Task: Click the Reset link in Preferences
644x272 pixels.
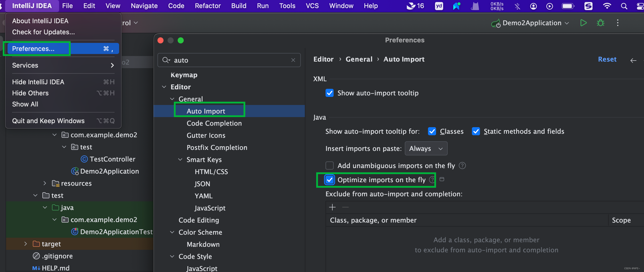Action: click(607, 59)
